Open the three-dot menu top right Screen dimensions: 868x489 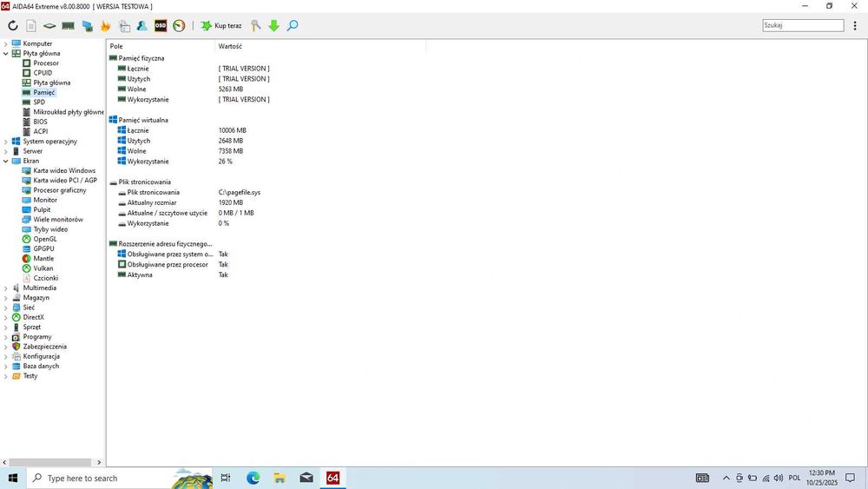click(855, 25)
